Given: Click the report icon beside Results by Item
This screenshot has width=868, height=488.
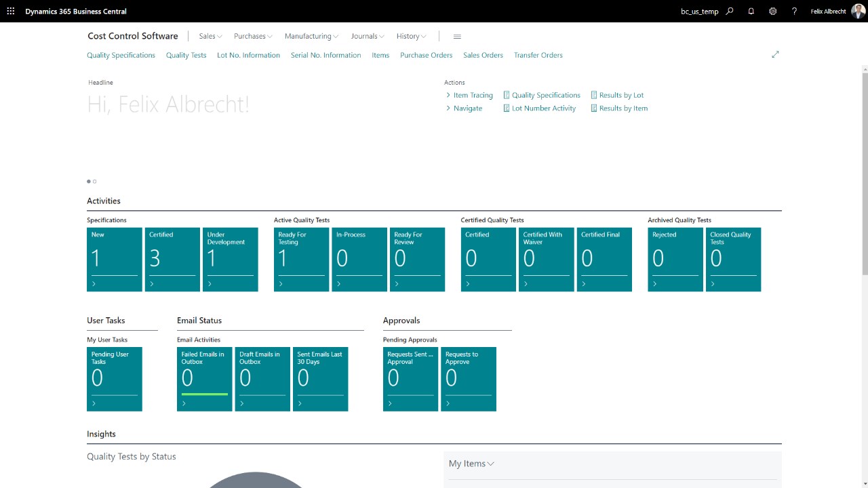Looking at the screenshot, I should 594,108.
